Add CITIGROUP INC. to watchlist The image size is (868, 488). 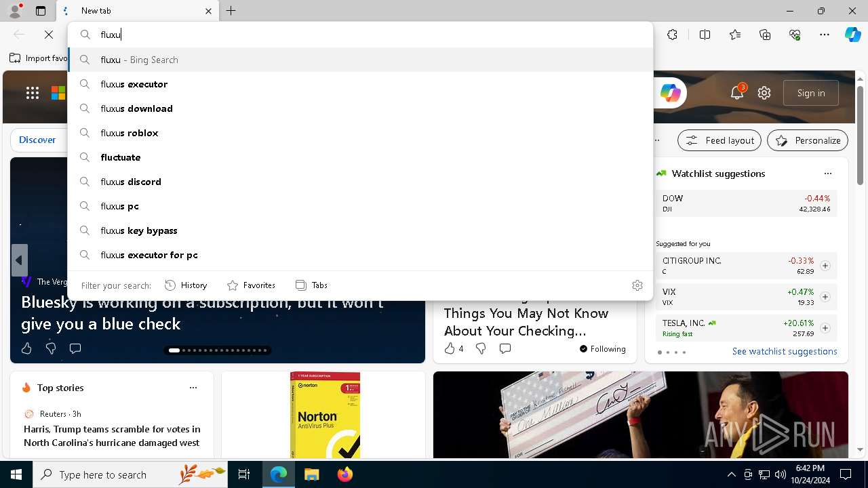[x=825, y=266]
